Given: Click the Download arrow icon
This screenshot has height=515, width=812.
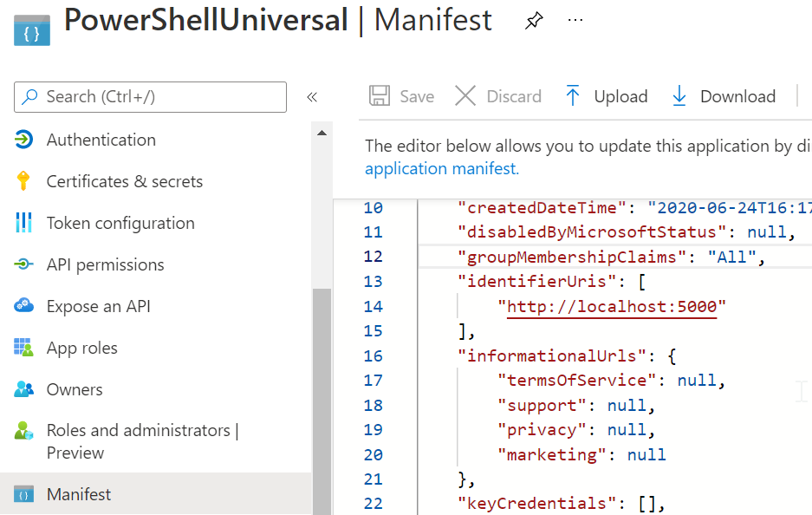Looking at the screenshot, I should coord(679,96).
